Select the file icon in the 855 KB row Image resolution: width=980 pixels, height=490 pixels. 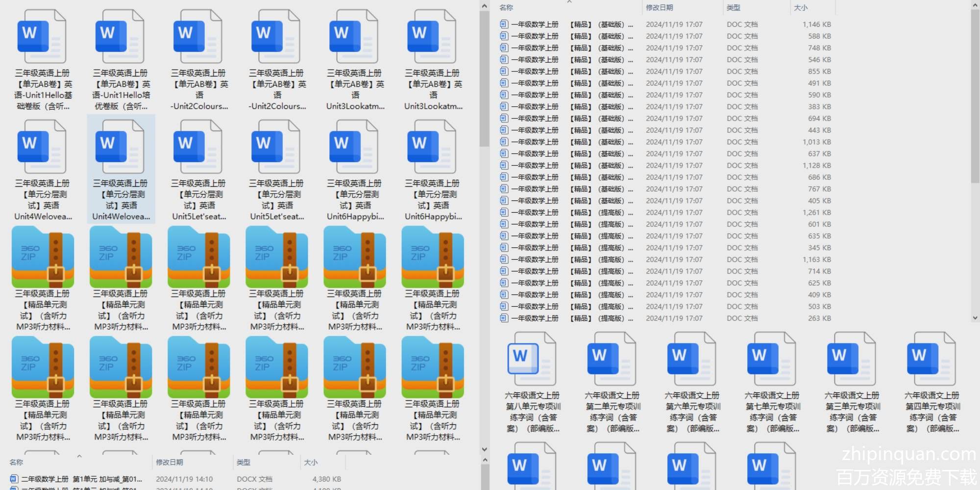click(x=504, y=71)
